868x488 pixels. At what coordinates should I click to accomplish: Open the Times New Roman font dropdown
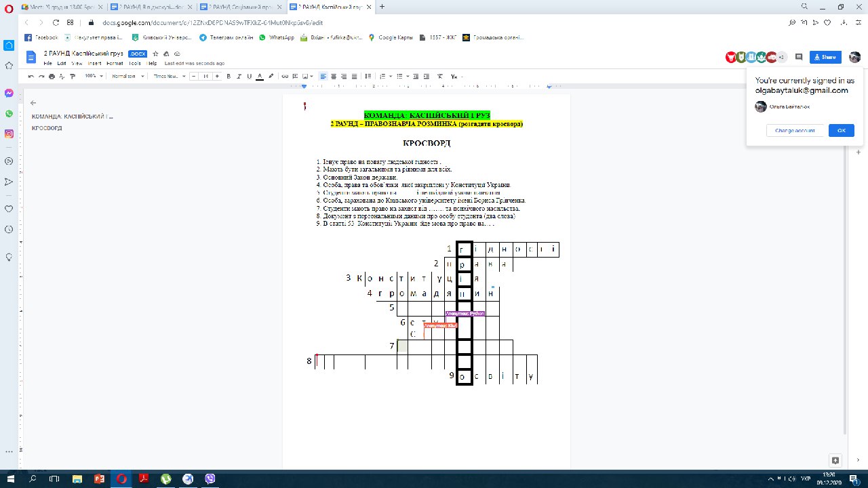click(x=169, y=77)
